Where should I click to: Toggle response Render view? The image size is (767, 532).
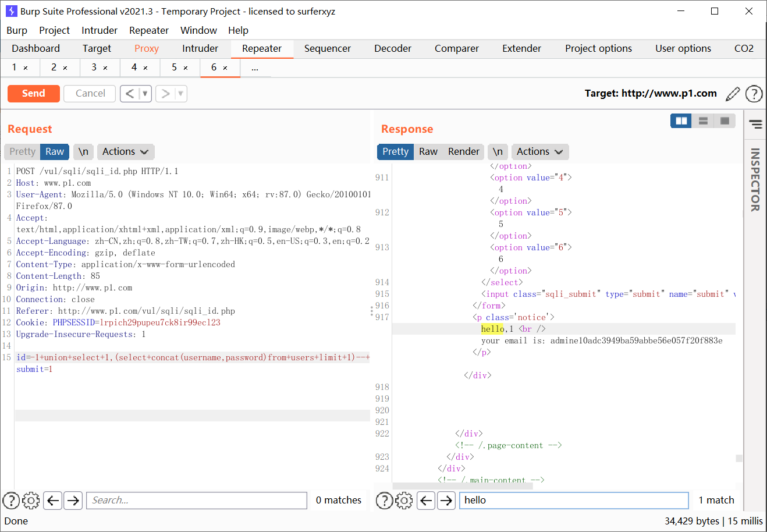pyautogui.click(x=464, y=151)
